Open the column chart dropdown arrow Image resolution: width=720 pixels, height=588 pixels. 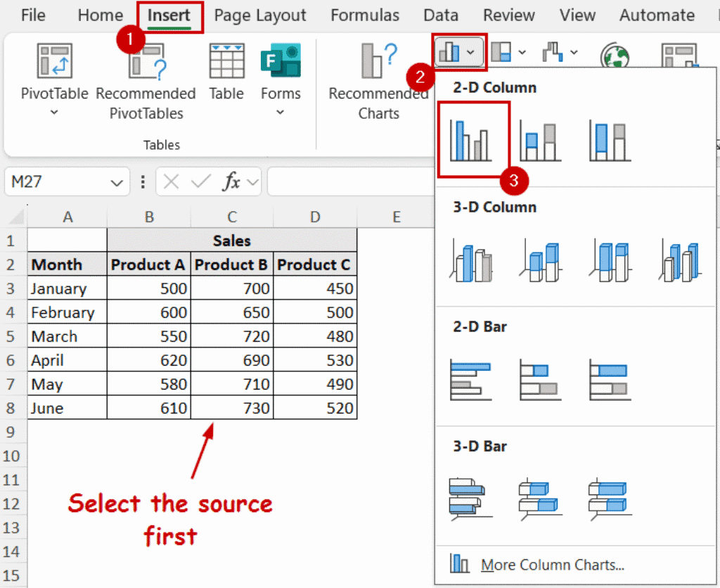coord(470,52)
